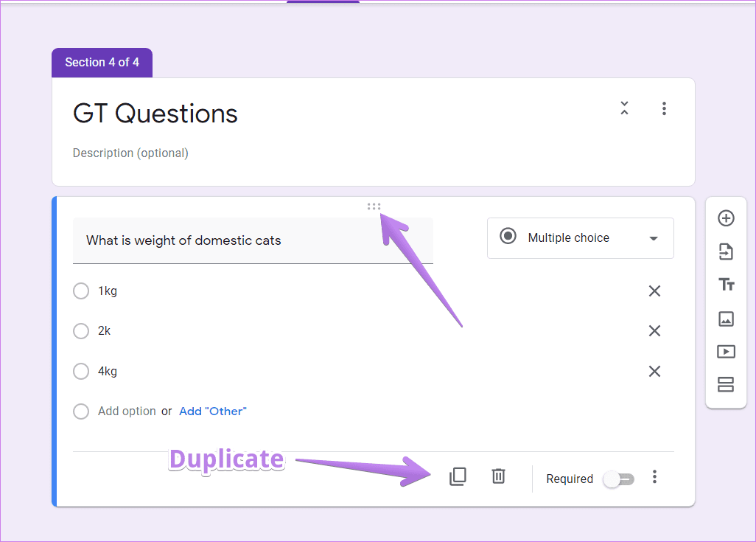Select the 1kg radio option

click(x=81, y=291)
